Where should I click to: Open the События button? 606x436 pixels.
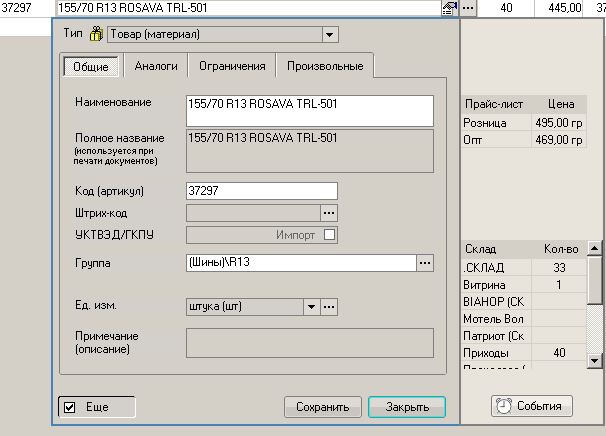pos(532,406)
